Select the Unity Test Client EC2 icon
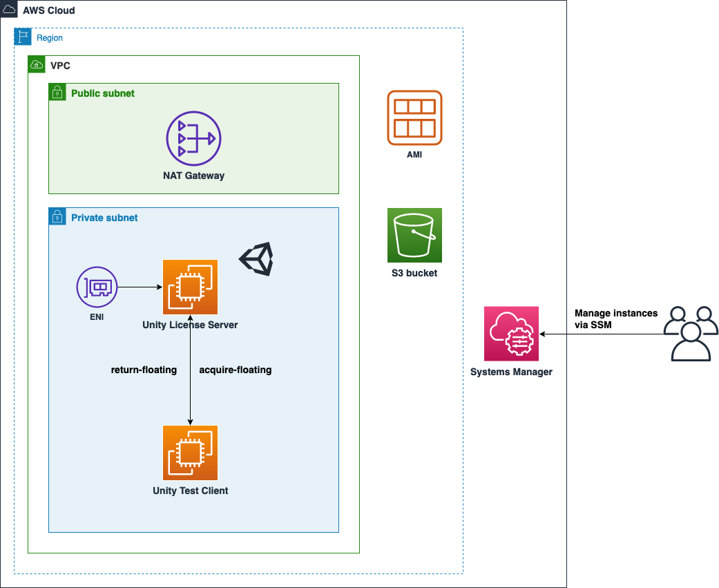Screen dimensions: 719x588 coord(191,453)
